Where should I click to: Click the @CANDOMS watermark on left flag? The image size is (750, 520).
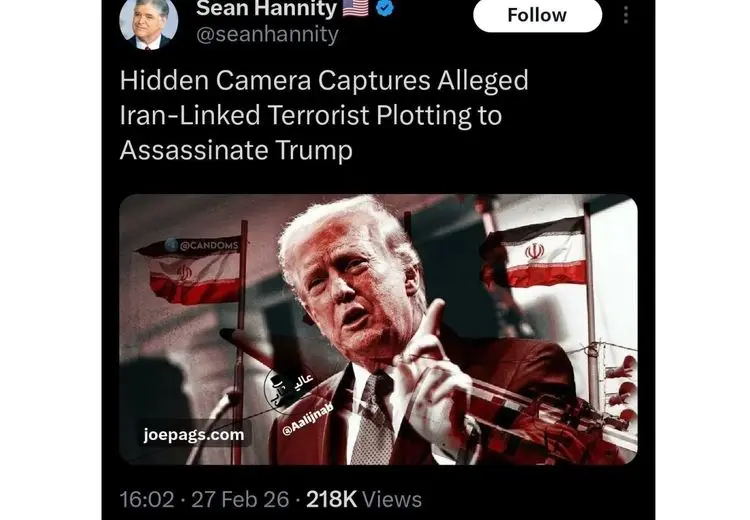202,246
